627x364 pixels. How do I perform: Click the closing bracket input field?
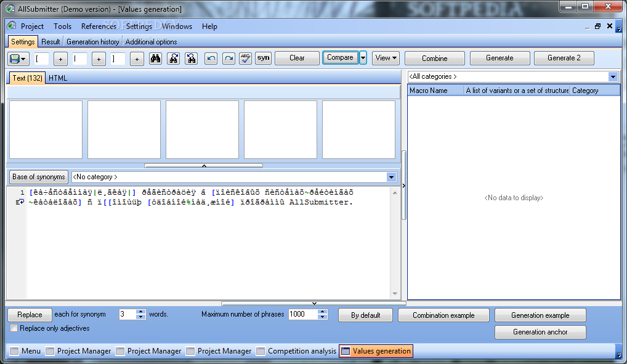point(118,59)
